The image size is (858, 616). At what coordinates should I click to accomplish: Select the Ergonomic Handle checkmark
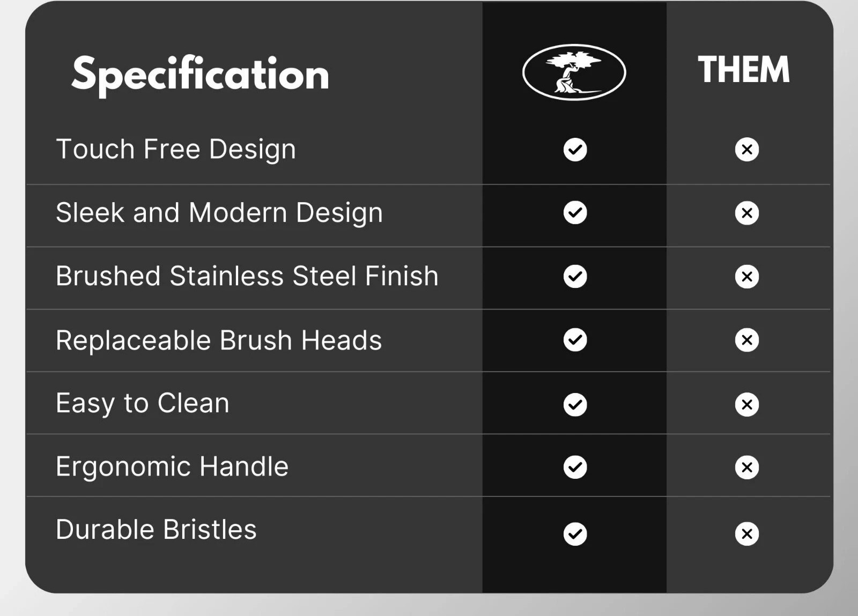point(575,467)
